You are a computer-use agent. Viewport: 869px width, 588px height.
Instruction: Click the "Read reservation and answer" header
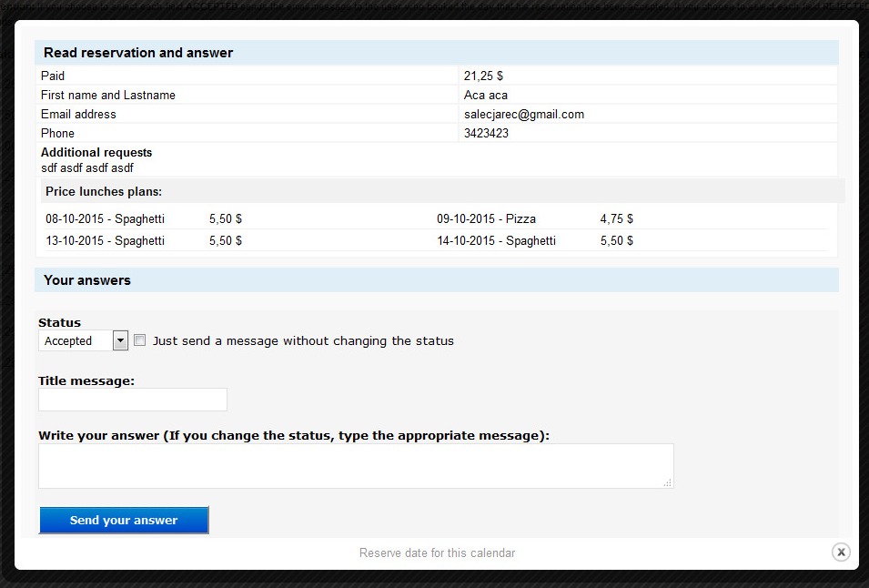138,53
